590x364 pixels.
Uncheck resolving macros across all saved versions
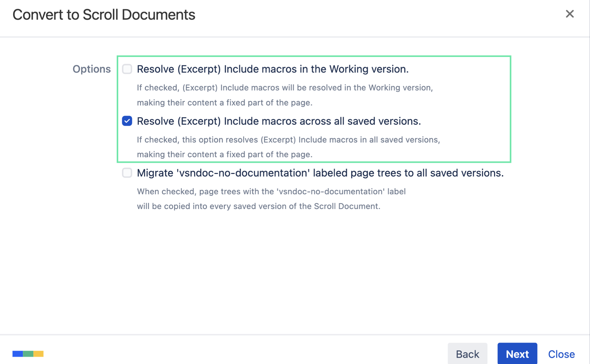pyautogui.click(x=127, y=121)
